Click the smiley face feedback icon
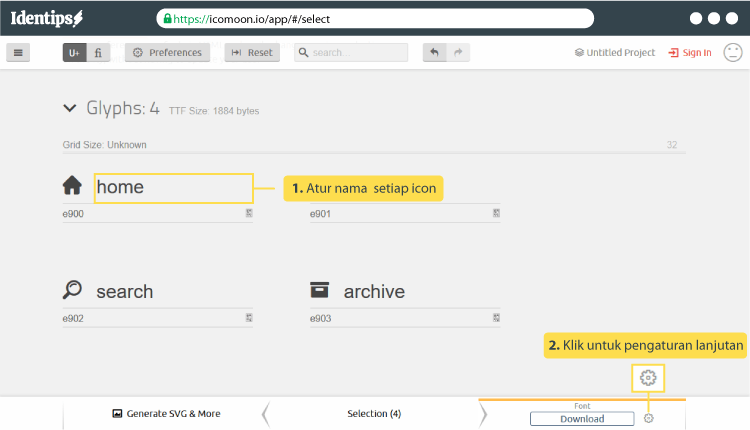Screen dimensions: 750x430 click(733, 53)
